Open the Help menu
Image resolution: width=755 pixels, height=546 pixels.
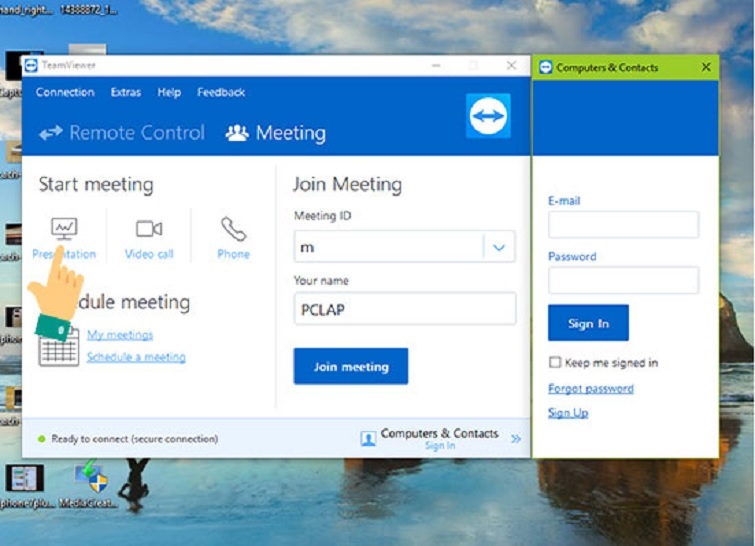pos(169,92)
